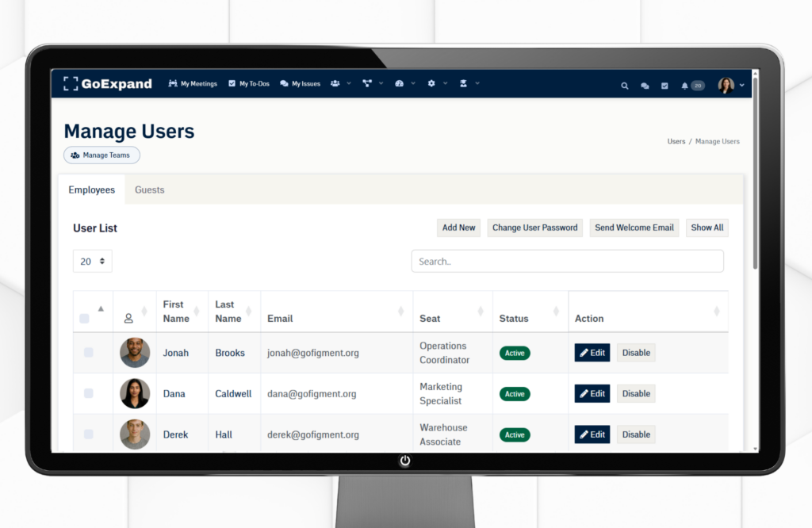The width and height of the screenshot is (812, 528).
Task: Switch to the Guests tab
Action: (150, 190)
